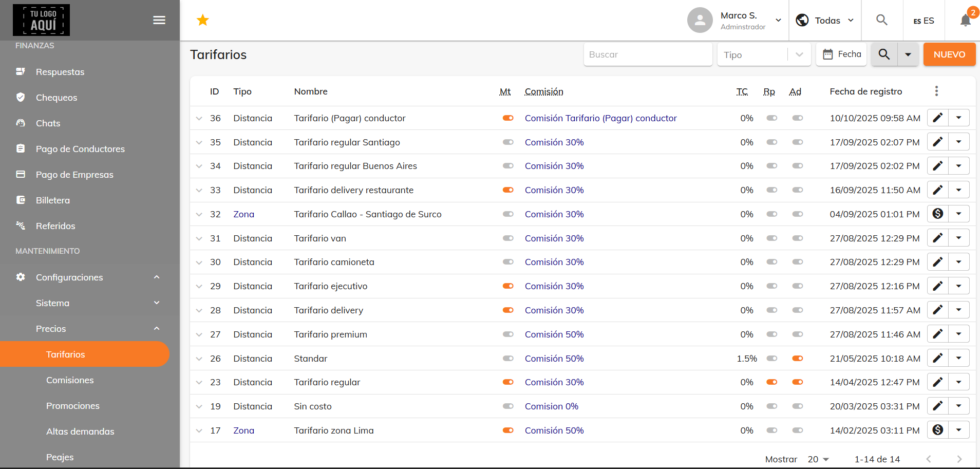
Task: Click the favorites star icon
Action: (203, 20)
